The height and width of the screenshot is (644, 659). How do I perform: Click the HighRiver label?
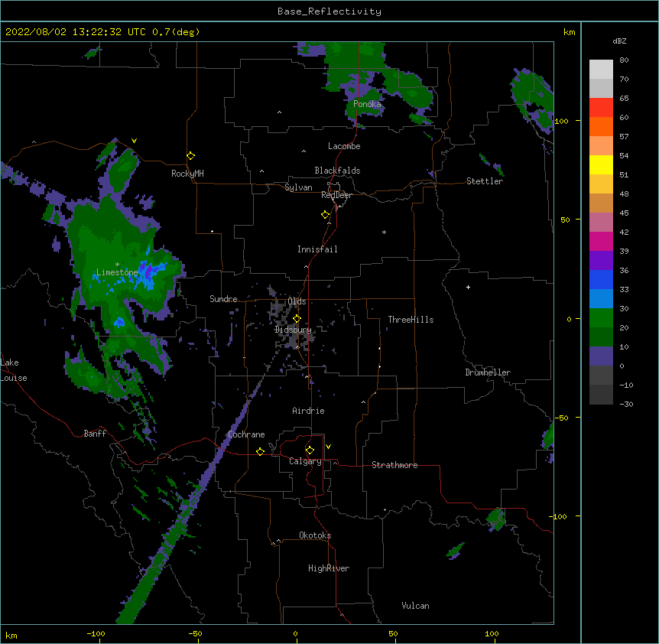click(x=329, y=568)
